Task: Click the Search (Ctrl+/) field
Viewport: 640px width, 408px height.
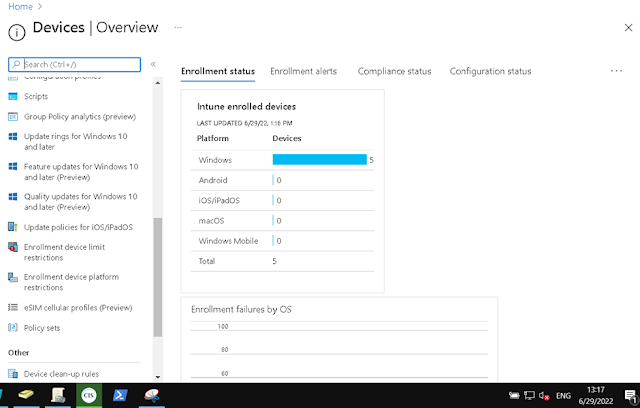Action: pos(74,64)
